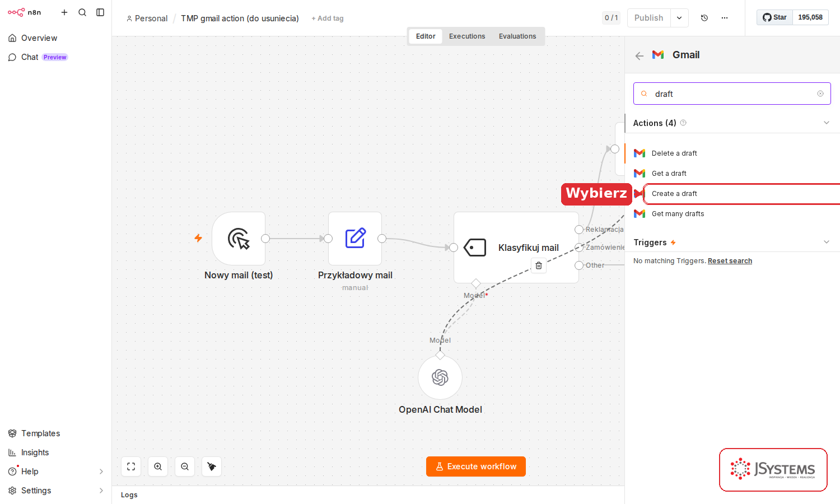Click the Gmail icon beside Delete a draft
Viewport: 840px width, 504px height.
coord(640,153)
